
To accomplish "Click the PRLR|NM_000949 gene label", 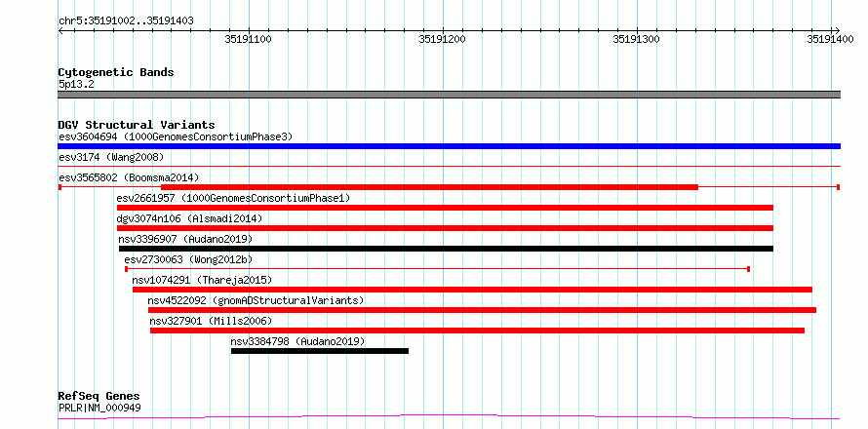I will coord(99,408).
